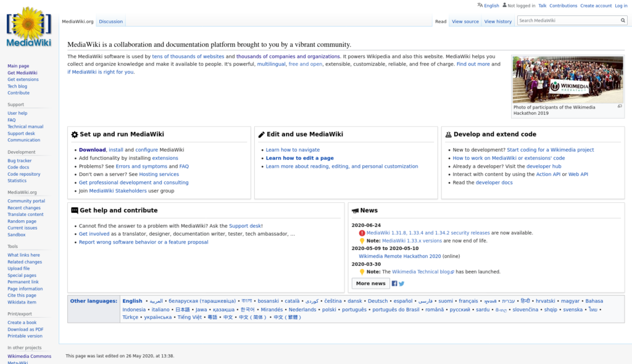Open MediaWiki's Twitter feed via the bird icon
Image resolution: width=632 pixels, height=364 pixels.
coord(402,283)
